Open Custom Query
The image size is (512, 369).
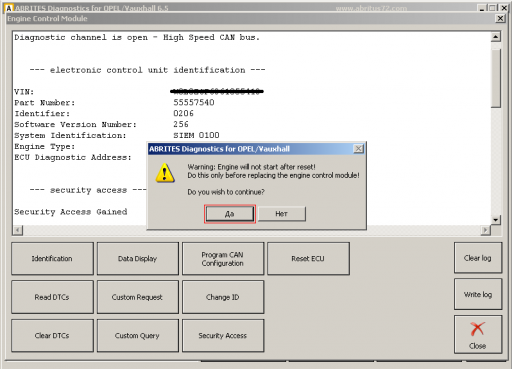tap(138, 336)
